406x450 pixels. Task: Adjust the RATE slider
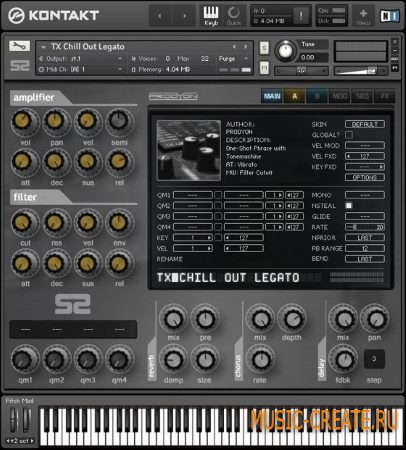click(x=365, y=227)
